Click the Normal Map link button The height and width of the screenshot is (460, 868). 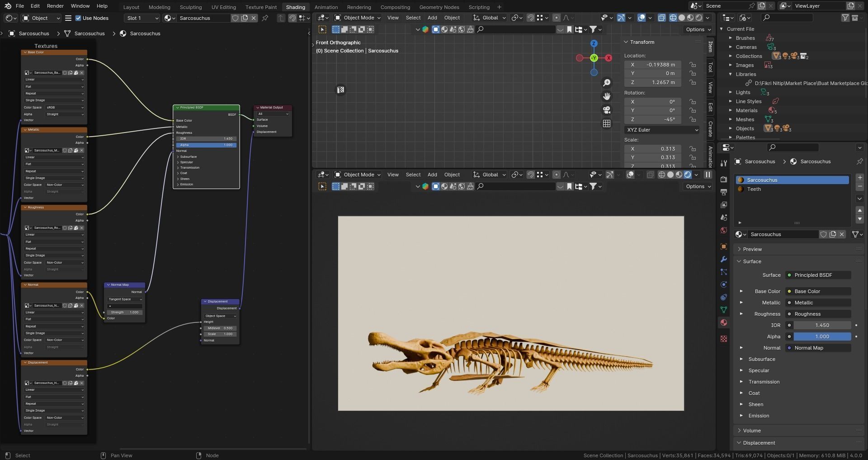coord(818,348)
